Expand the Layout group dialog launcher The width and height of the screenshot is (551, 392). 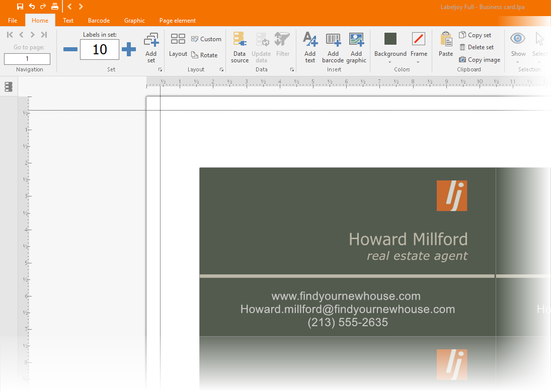coord(221,69)
